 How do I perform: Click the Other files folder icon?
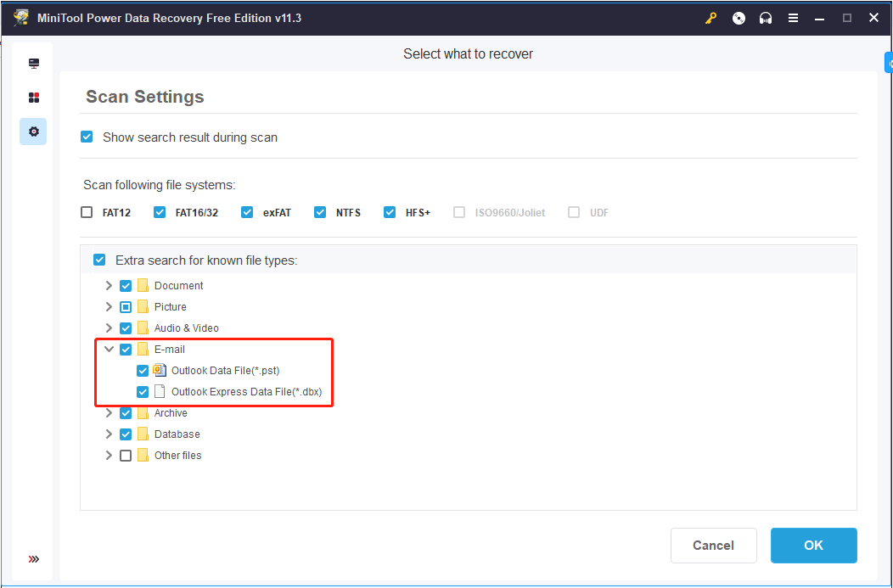(143, 456)
